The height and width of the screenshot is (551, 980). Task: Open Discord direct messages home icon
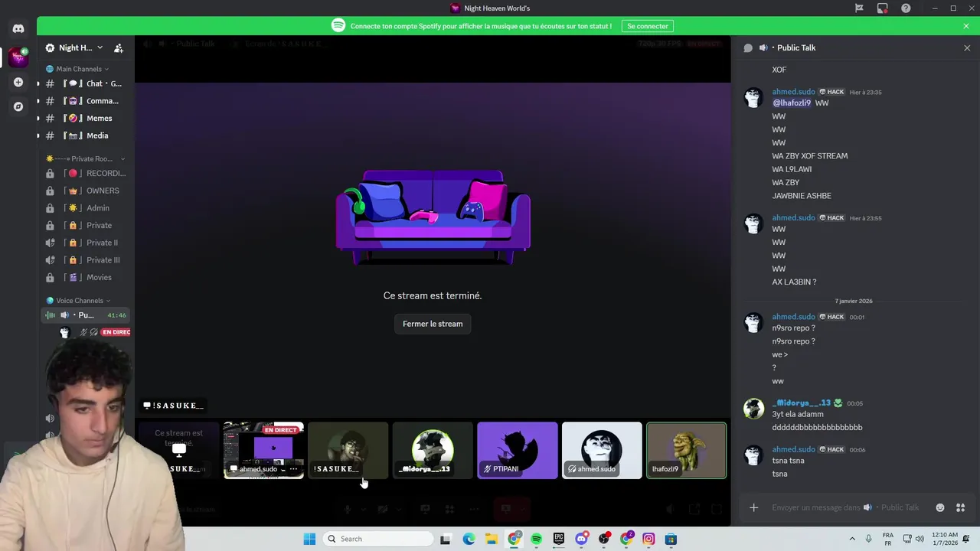click(18, 28)
